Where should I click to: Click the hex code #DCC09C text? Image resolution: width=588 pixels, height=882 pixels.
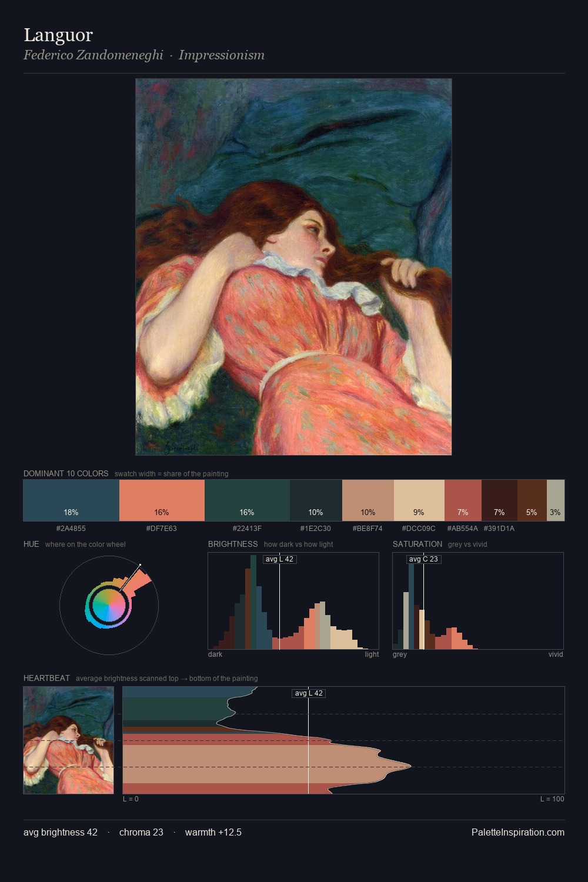click(x=419, y=529)
